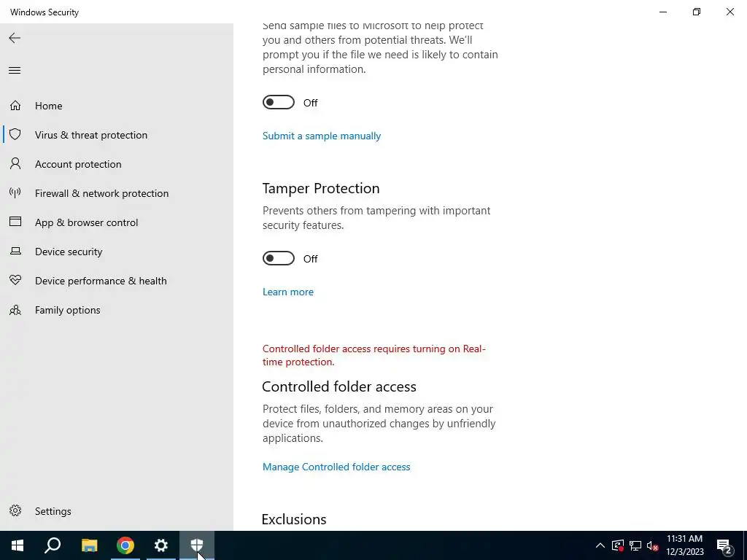Viewport: 747px width, 560px height.
Task: Click the Account protection person icon
Action: (15, 164)
